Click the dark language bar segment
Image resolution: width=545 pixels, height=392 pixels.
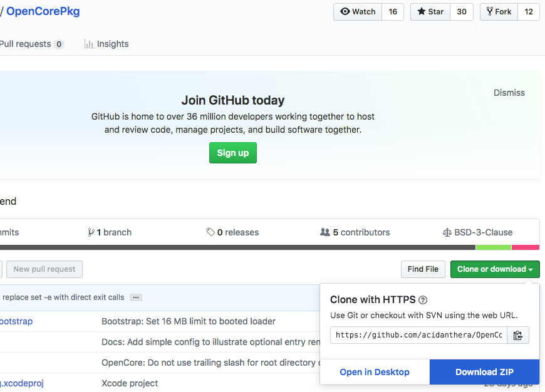tap(238, 247)
